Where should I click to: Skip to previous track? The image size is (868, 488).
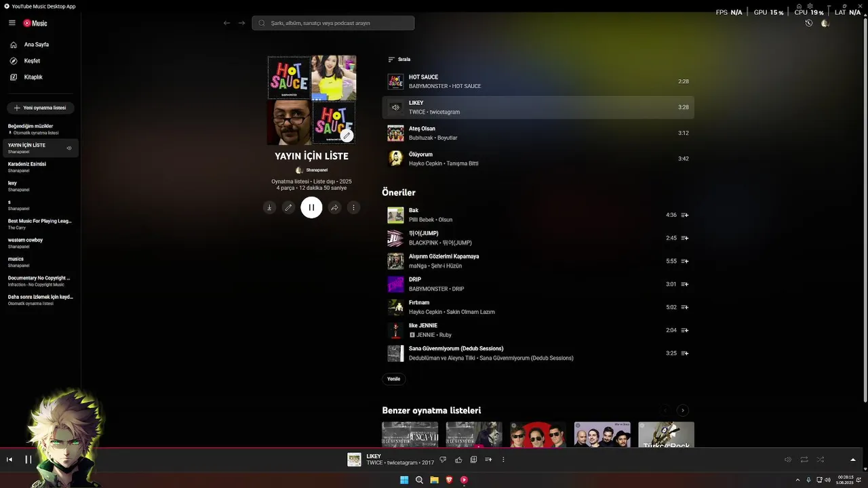9,460
